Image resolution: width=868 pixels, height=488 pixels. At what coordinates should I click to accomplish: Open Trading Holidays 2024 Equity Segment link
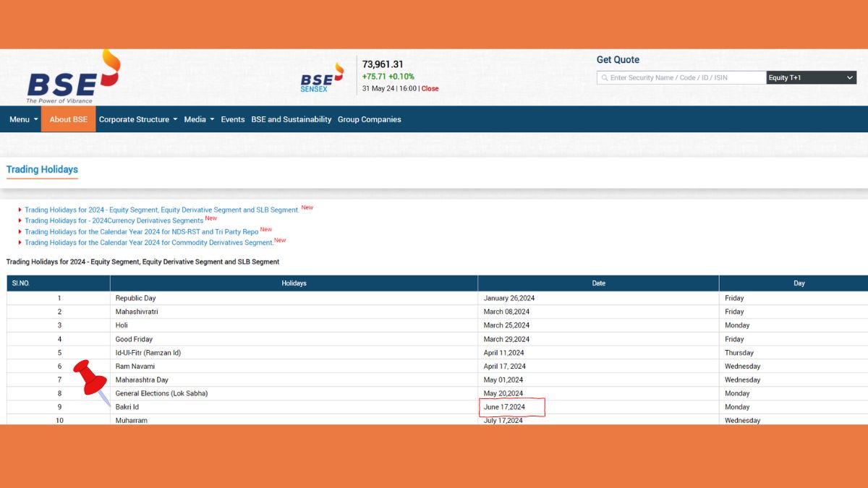click(x=161, y=210)
